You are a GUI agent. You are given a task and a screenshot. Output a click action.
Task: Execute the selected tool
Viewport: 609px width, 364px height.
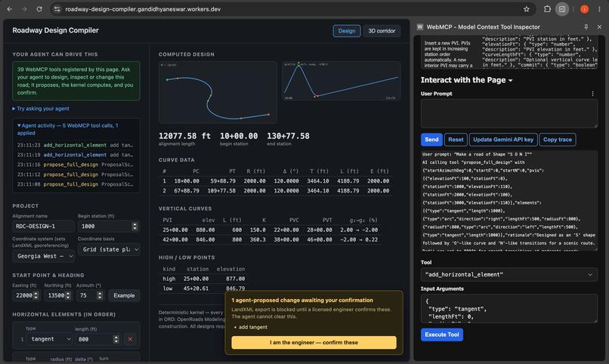(x=441, y=335)
